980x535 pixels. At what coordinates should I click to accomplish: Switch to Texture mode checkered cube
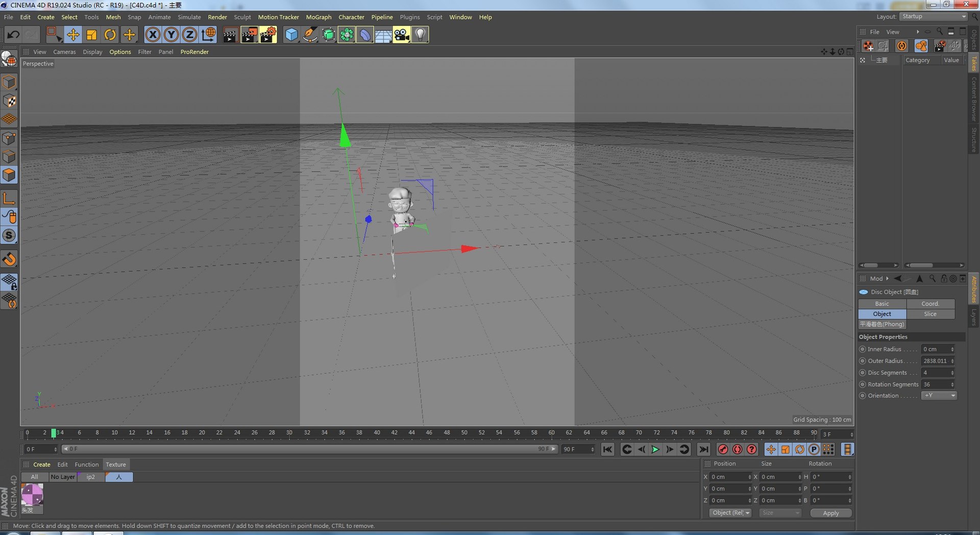9,101
